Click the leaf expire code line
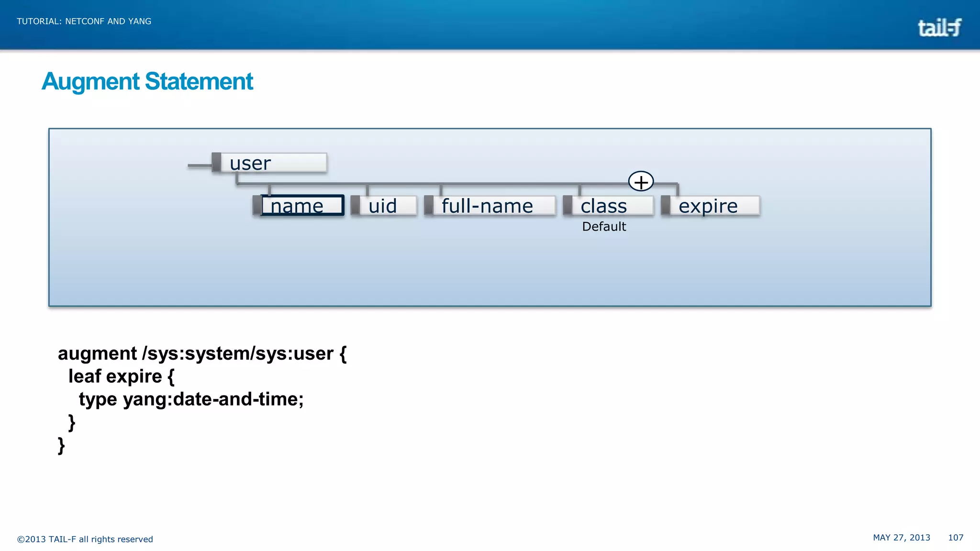The height and width of the screenshot is (551, 980). tap(122, 376)
